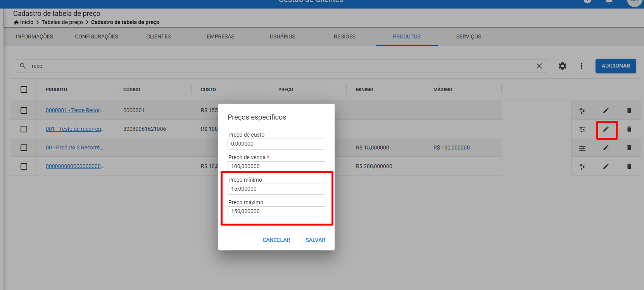The height and width of the screenshot is (290, 644).
Task: Click the R$ 15,000000 minimum cell
Action: coord(373,148)
